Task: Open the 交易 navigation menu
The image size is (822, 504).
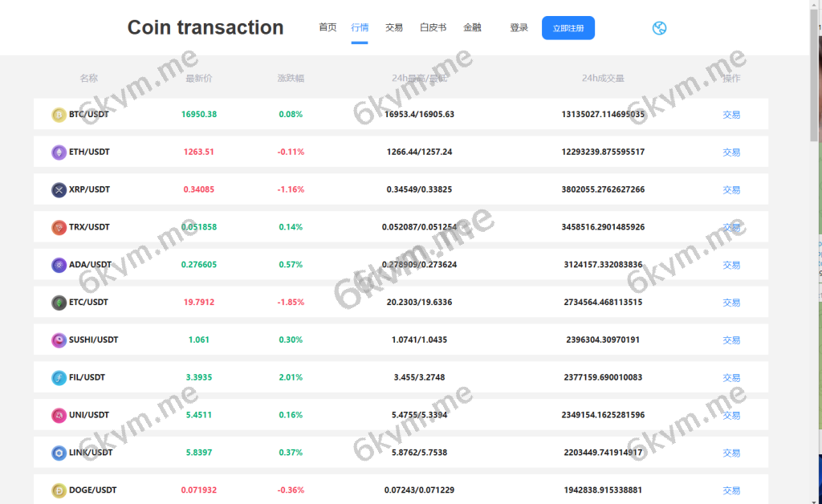Action: click(x=394, y=26)
